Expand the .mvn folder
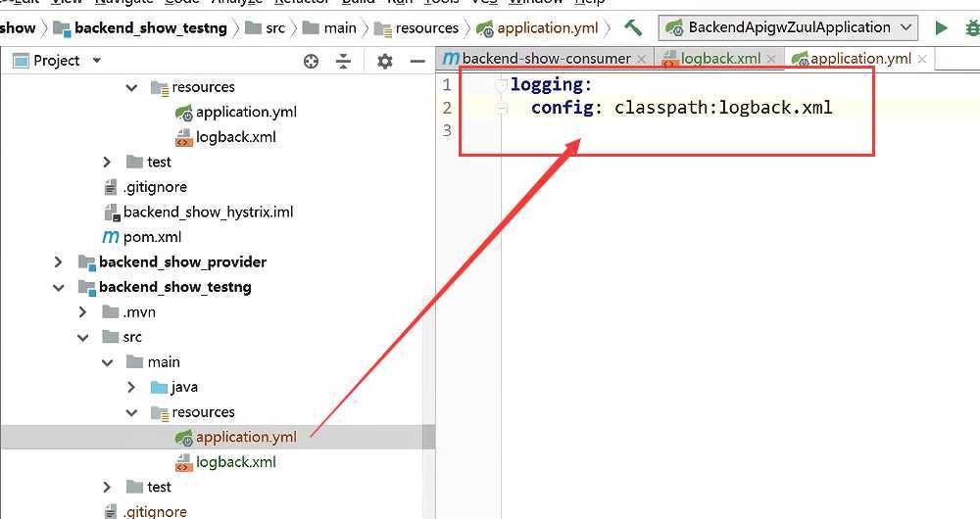The image size is (980, 519). coord(82,312)
